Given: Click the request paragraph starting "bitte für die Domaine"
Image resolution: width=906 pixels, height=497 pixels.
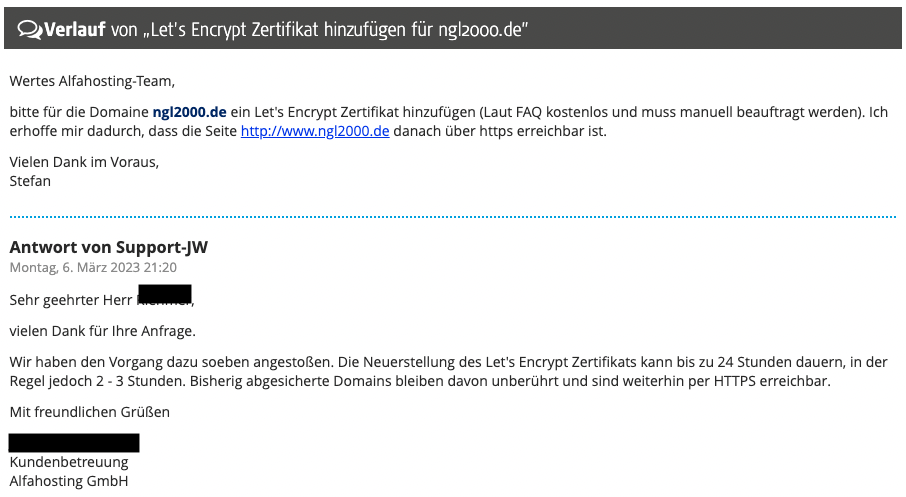Looking at the screenshot, I should point(448,121).
